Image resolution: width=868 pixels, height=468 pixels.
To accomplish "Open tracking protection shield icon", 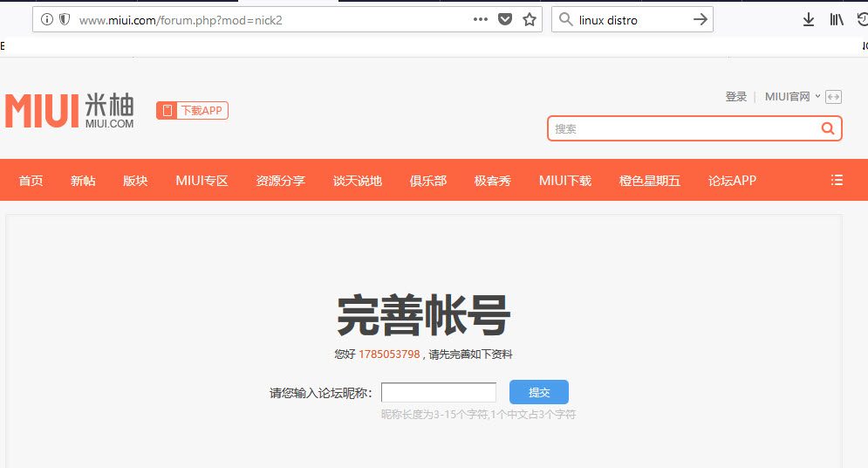I will tap(64, 20).
